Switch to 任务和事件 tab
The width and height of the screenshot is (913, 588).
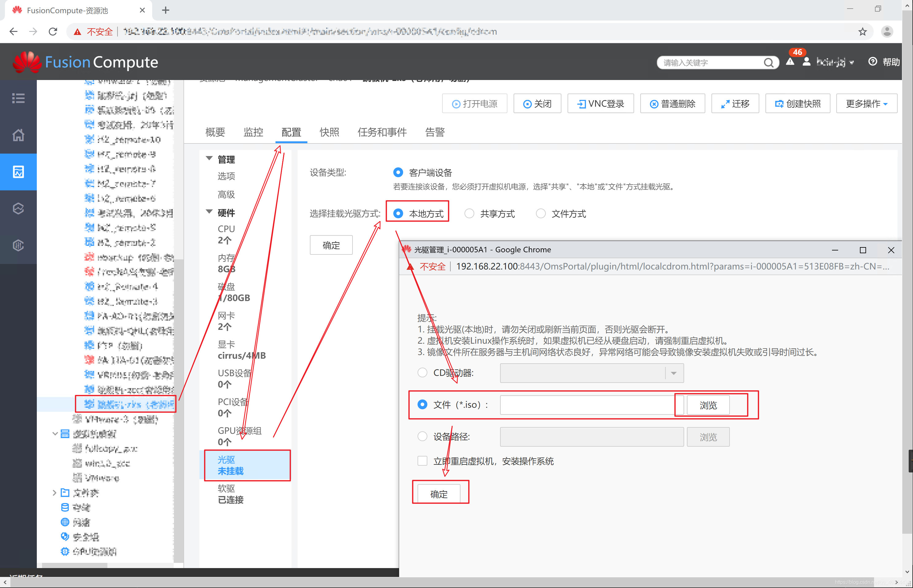pyautogui.click(x=382, y=132)
